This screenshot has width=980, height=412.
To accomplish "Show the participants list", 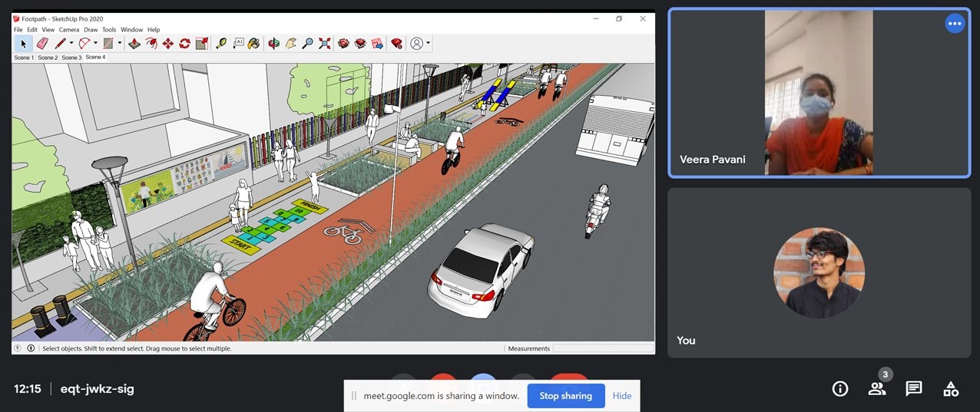I will (x=877, y=389).
